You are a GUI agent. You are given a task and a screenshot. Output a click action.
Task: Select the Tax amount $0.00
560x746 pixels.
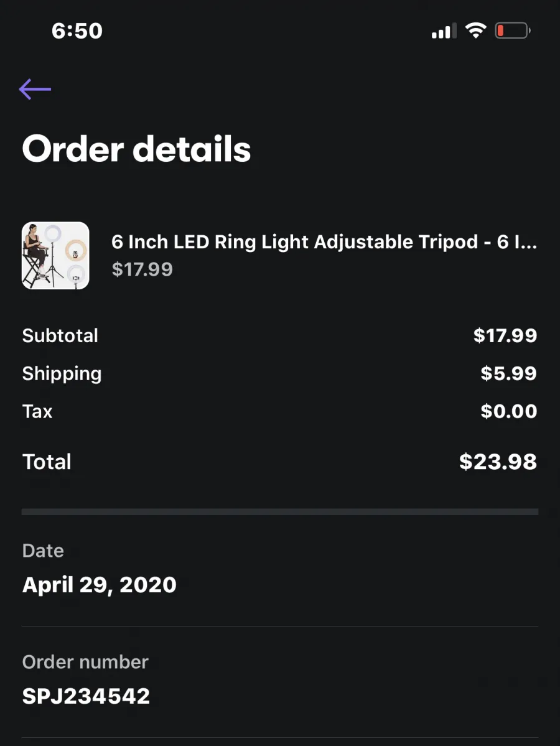pos(508,411)
